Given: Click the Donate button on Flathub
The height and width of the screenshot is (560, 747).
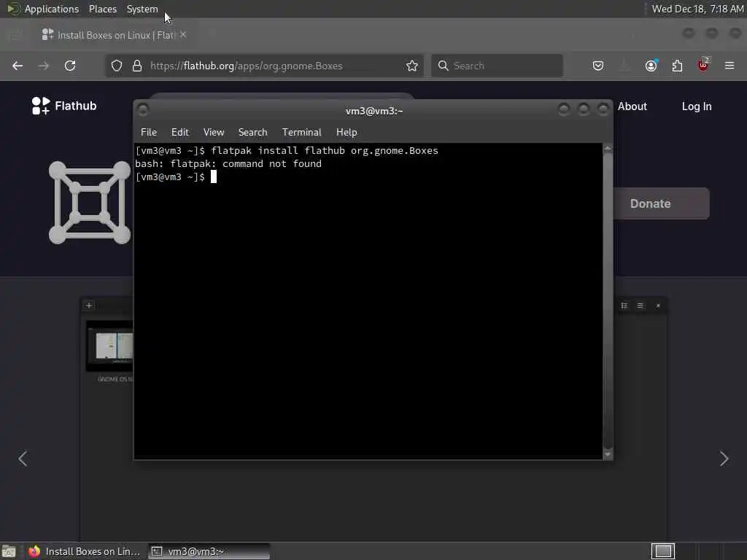Looking at the screenshot, I should pos(661,203).
